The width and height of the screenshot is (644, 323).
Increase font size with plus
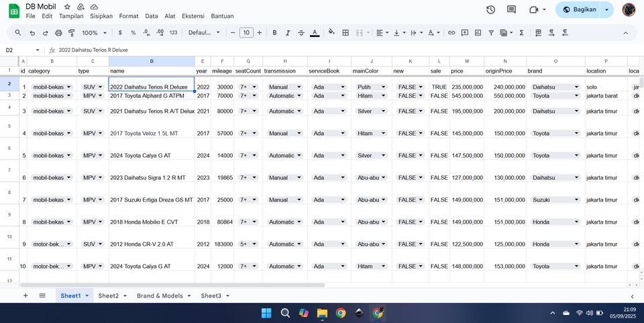pos(260,33)
